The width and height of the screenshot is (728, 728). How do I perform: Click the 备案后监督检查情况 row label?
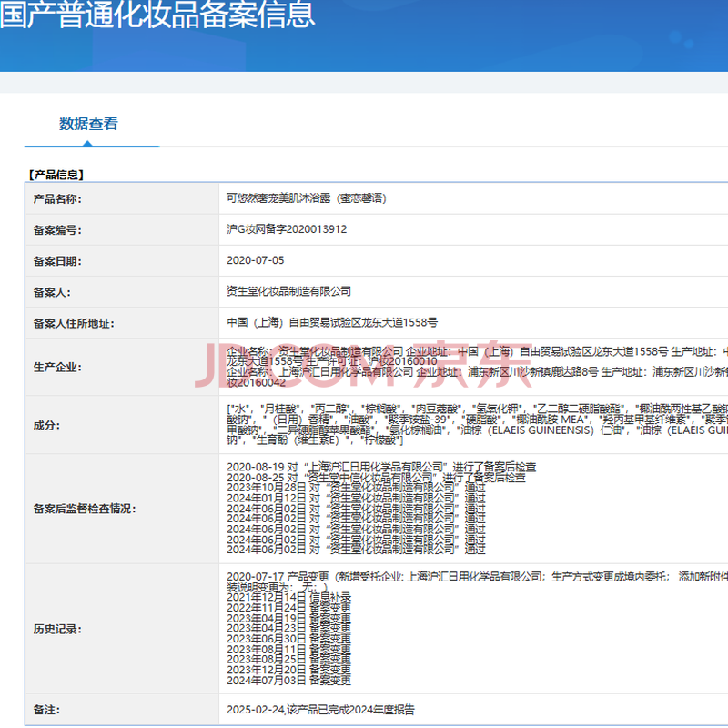coord(85,508)
